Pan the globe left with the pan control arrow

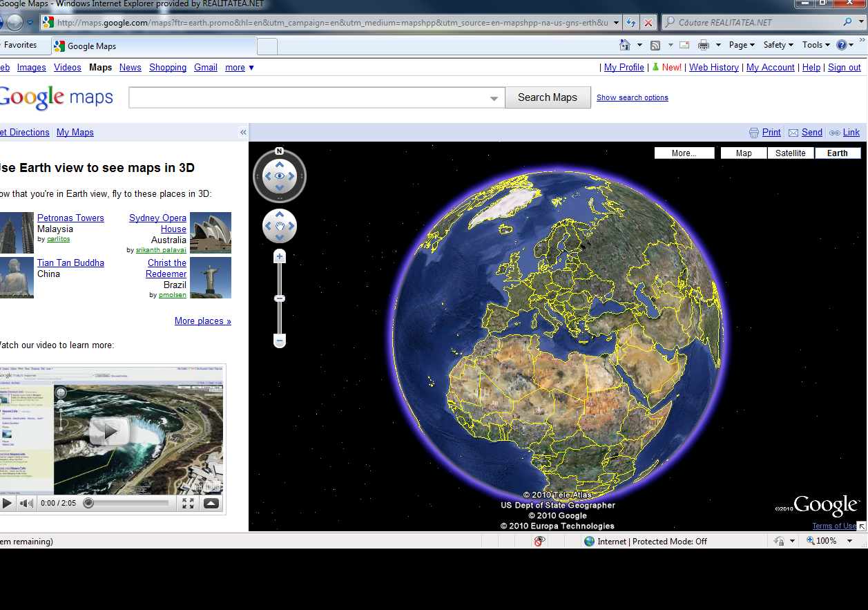click(269, 226)
